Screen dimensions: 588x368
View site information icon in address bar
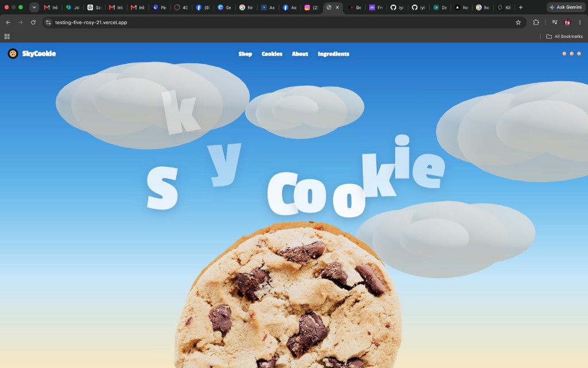click(x=48, y=22)
